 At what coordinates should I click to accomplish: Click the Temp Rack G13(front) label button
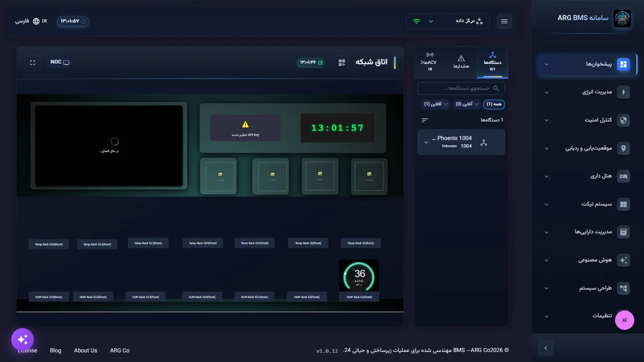pos(148,243)
